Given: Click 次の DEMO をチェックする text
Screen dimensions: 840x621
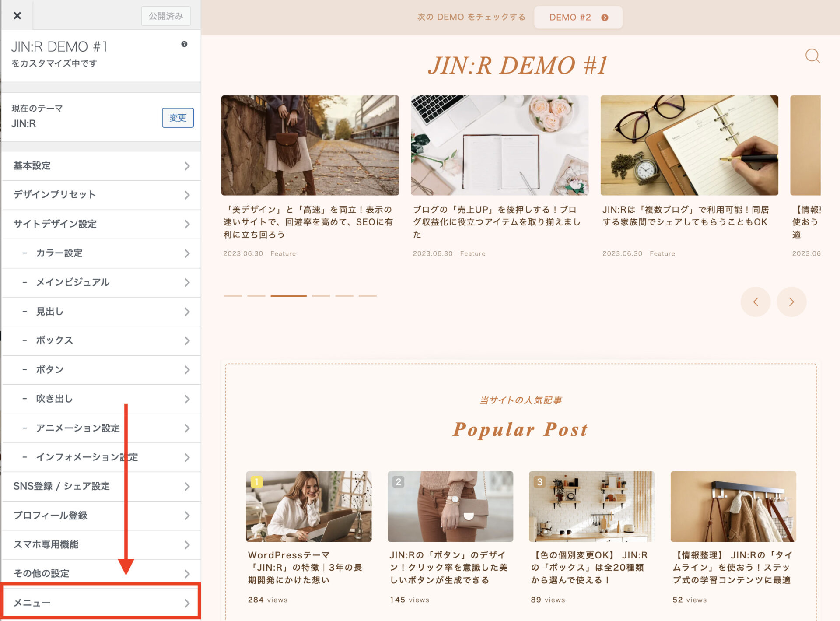Looking at the screenshot, I should (471, 17).
